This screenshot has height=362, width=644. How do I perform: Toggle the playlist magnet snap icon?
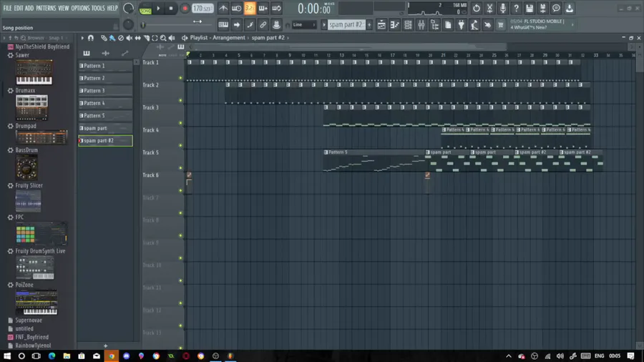(x=91, y=38)
